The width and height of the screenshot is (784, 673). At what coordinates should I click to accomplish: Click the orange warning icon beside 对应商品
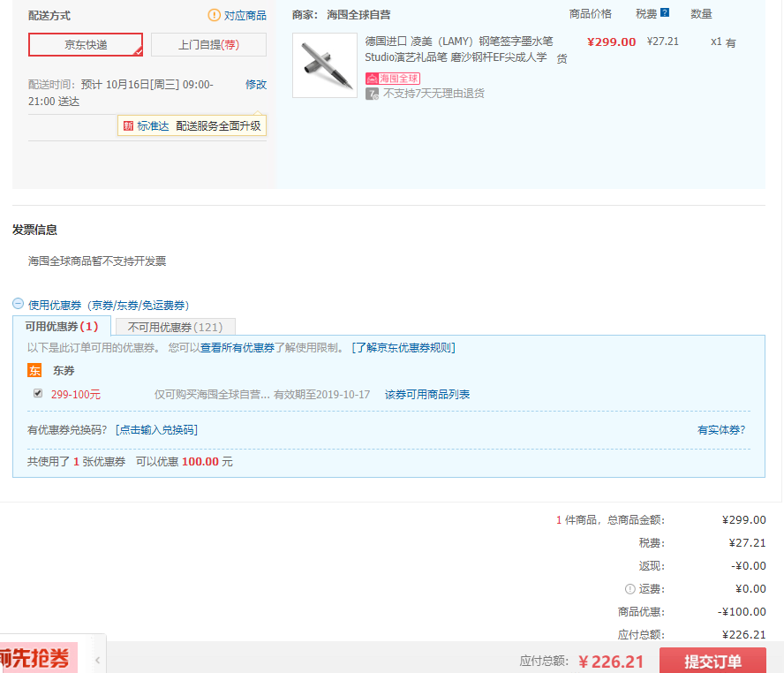(214, 16)
